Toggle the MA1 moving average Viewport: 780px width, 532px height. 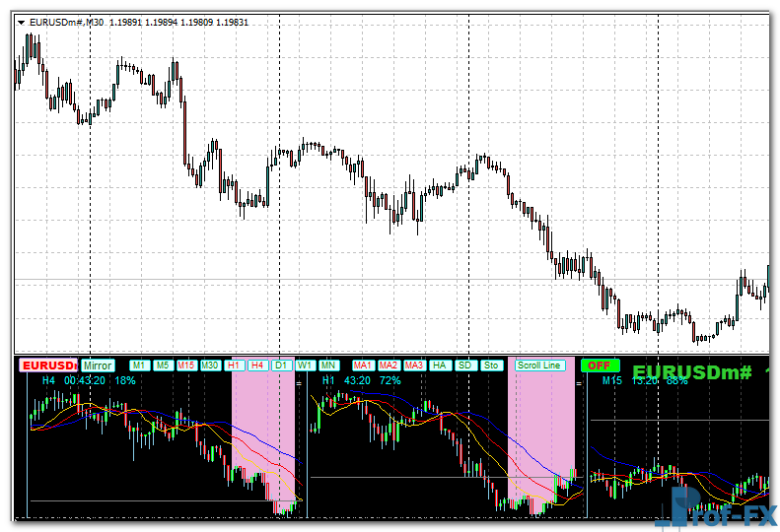(x=363, y=366)
